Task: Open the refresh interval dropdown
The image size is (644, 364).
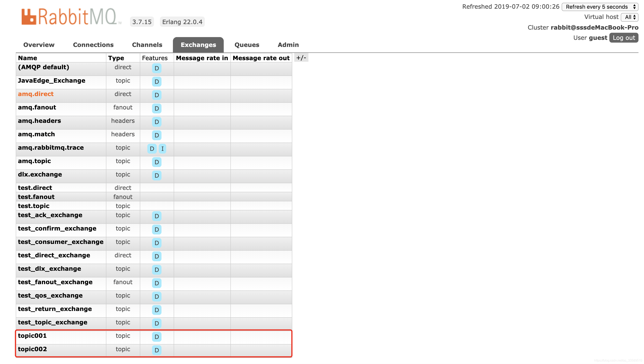Action: point(599,7)
